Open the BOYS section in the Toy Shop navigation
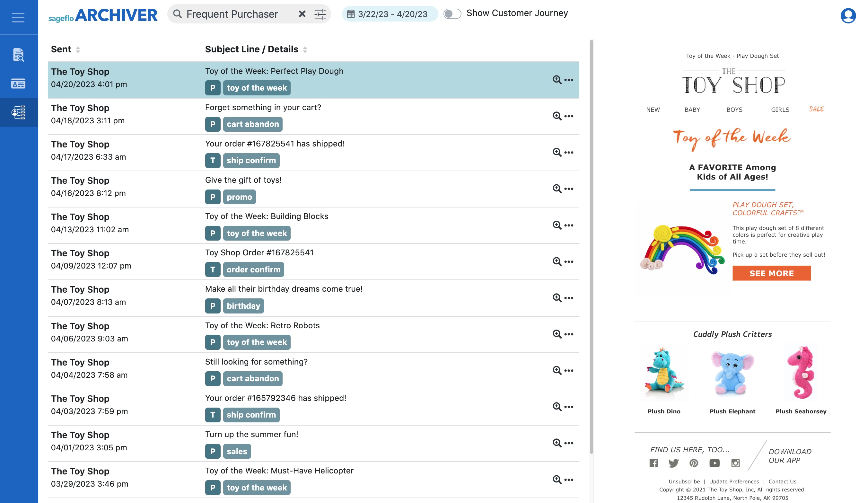Image resolution: width=868 pixels, height=503 pixels. click(734, 110)
